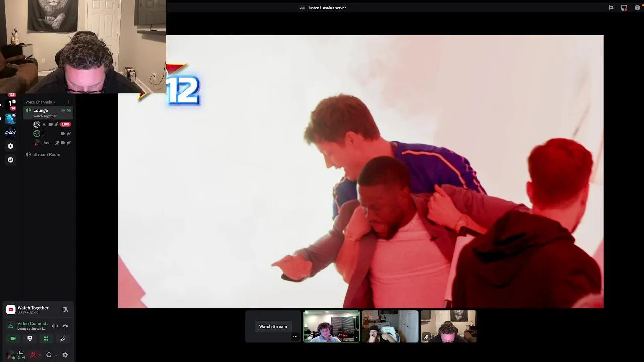Select user 'Jus...' in Lounge channel
This screenshot has width=644, height=362.
pyautogui.click(x=53, y=143)
